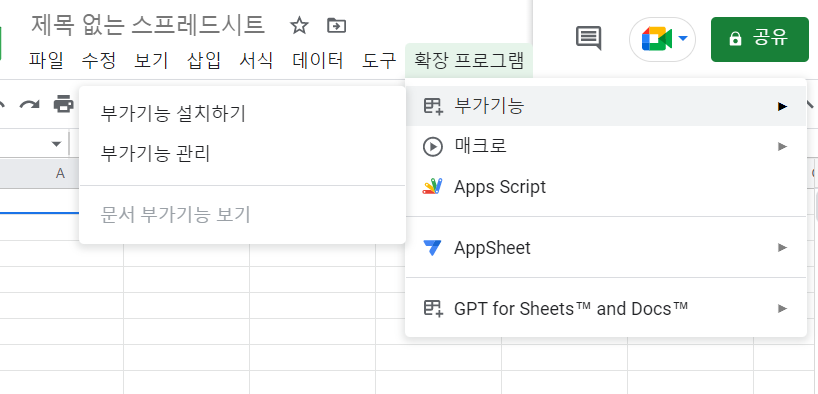818x394 pixels.
Task: Click the macro play circle icon
Action: (x=432, y=147)
